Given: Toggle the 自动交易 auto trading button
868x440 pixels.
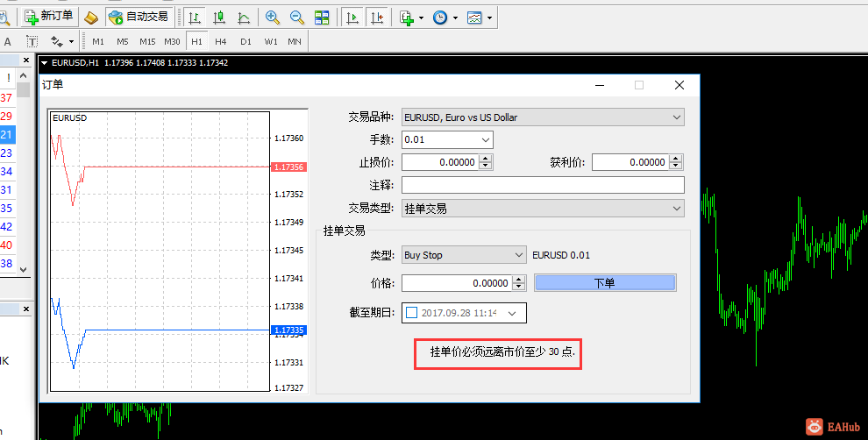Looking at the screenshot, I should (x=139, y=17).
